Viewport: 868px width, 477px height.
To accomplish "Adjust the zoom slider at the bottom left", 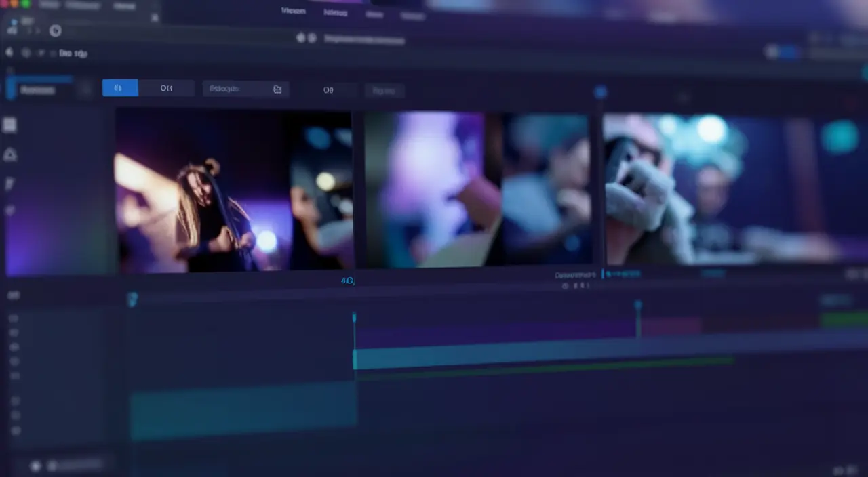I will click(75, 465).
